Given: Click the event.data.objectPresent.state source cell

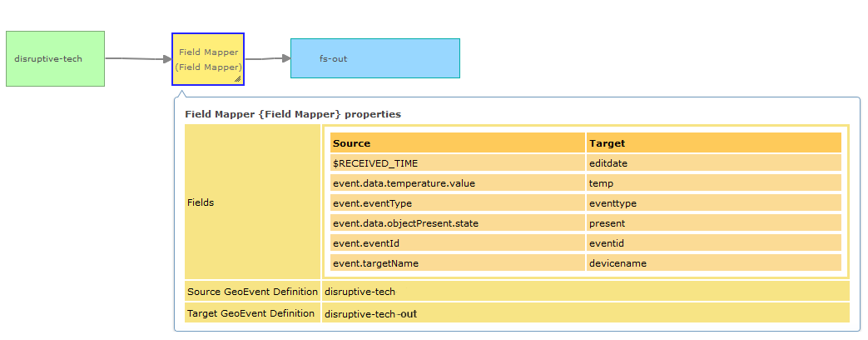Looking at the screenshot, I should click(457, 223).
